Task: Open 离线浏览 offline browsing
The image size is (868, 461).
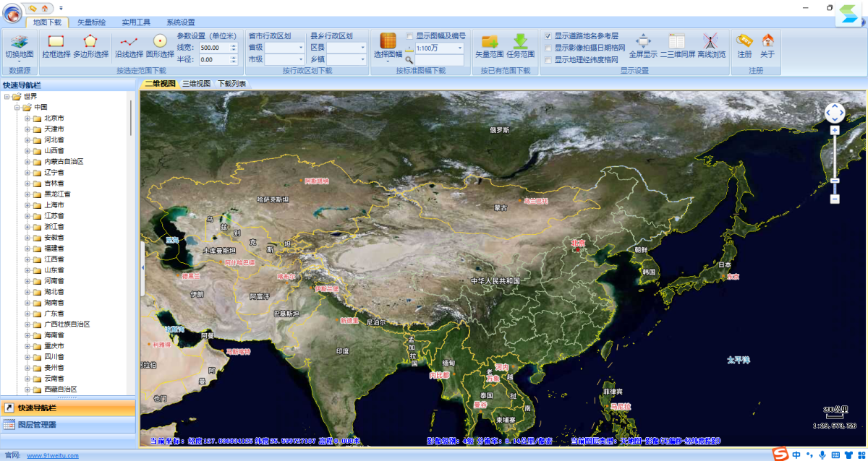Action: pos(711,47)
